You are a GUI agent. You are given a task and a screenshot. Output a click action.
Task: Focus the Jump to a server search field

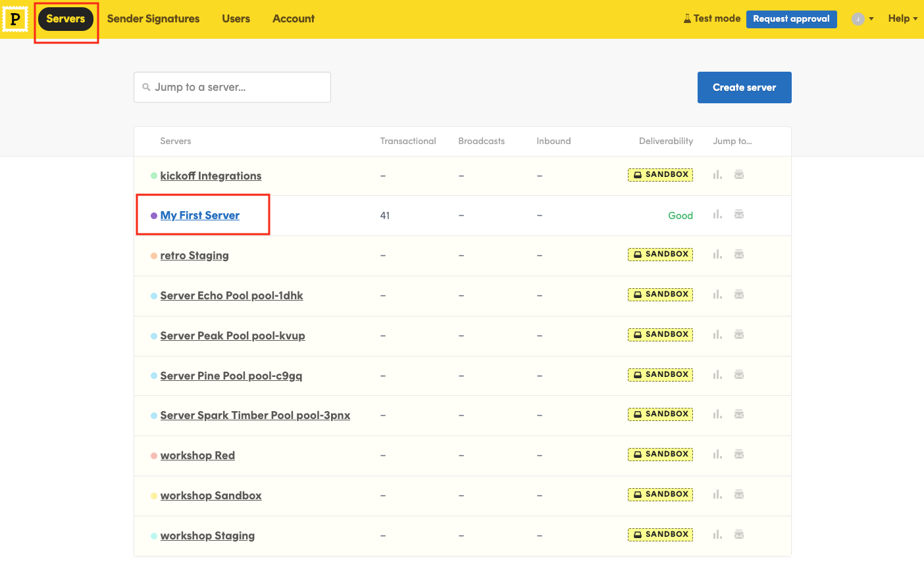pyautogui.click(x=232, y=87)
